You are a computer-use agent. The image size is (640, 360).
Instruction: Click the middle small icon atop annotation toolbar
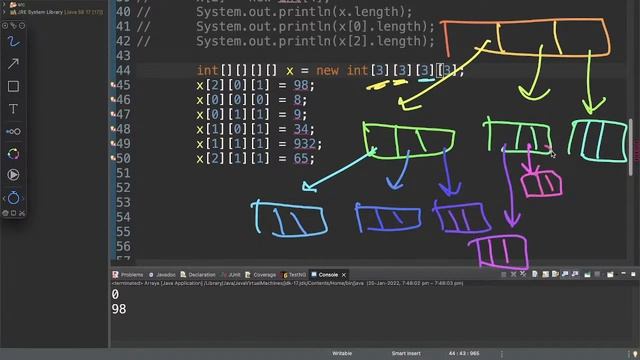coord(13,25)
